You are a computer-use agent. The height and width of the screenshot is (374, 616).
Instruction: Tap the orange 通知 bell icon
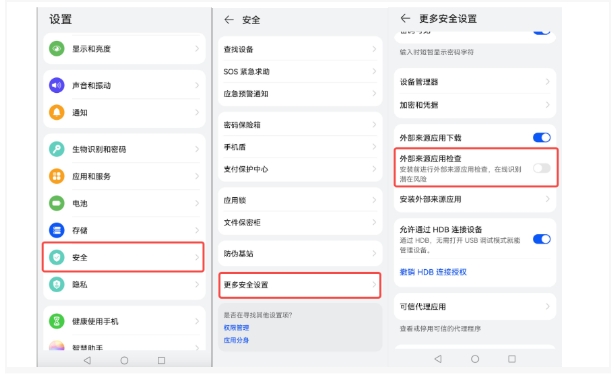(57, 112)
